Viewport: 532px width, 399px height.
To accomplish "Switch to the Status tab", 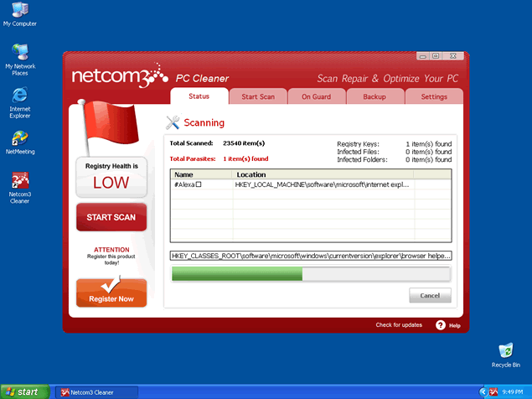I will click(199, 96).
